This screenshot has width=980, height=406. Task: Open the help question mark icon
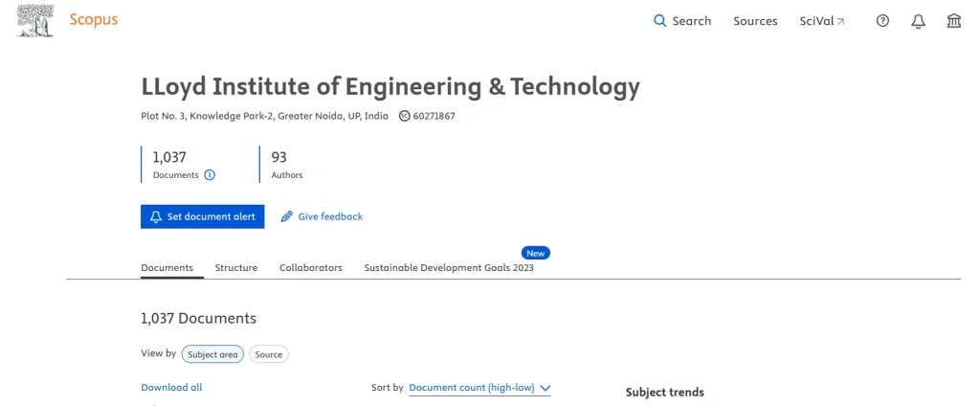click(882, 21)
